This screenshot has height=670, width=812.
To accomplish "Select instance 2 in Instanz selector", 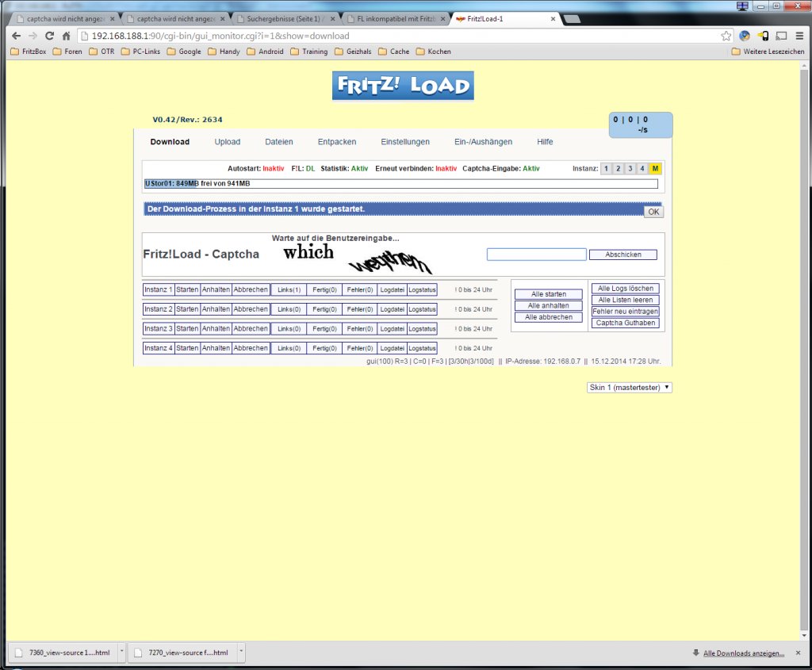I will tap(618, 168).
